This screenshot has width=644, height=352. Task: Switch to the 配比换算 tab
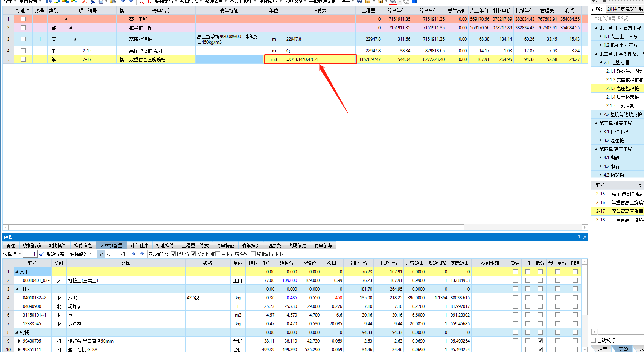tap(57, 245)
